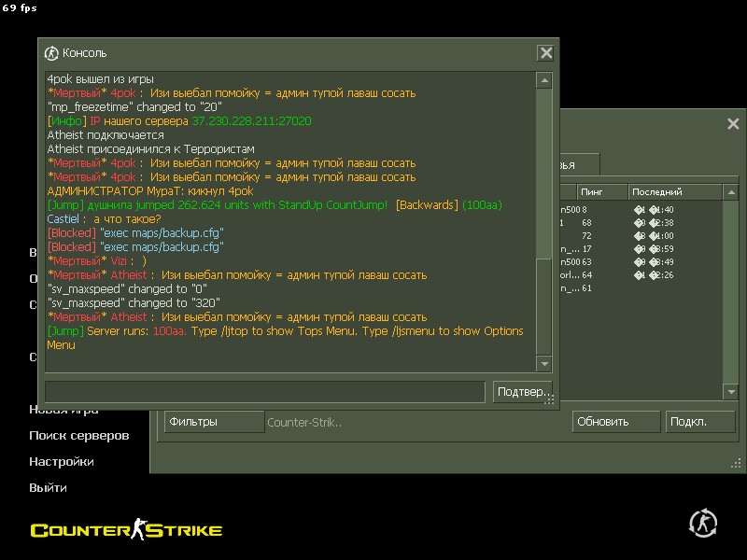Select the server row with ping 63
The height and width of the screenshot is (560, 747).
click(x=641, y=262)
